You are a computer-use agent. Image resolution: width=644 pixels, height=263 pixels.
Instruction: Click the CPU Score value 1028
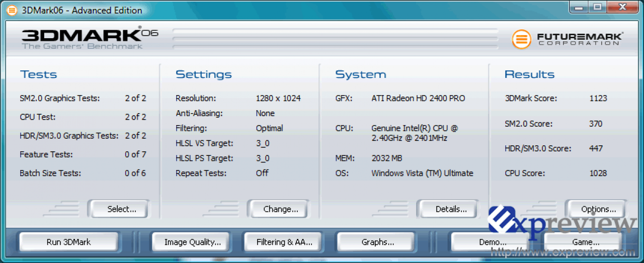598,173
